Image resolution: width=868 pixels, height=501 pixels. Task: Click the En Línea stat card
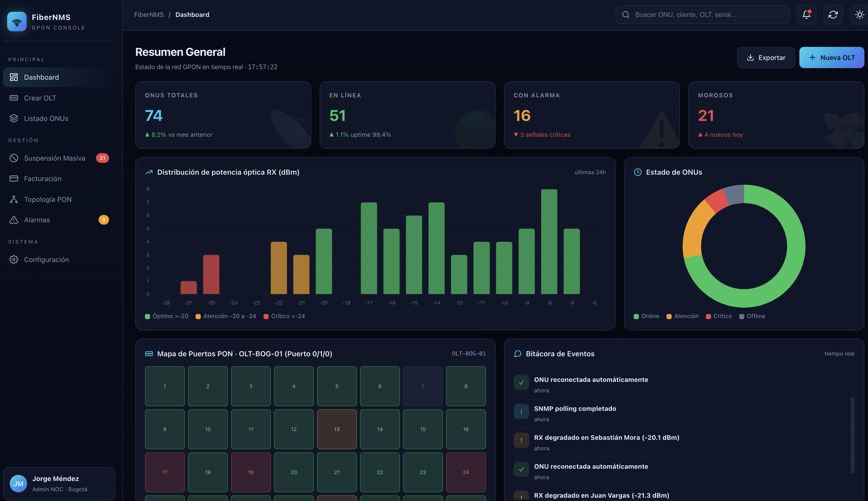point(408,115)
